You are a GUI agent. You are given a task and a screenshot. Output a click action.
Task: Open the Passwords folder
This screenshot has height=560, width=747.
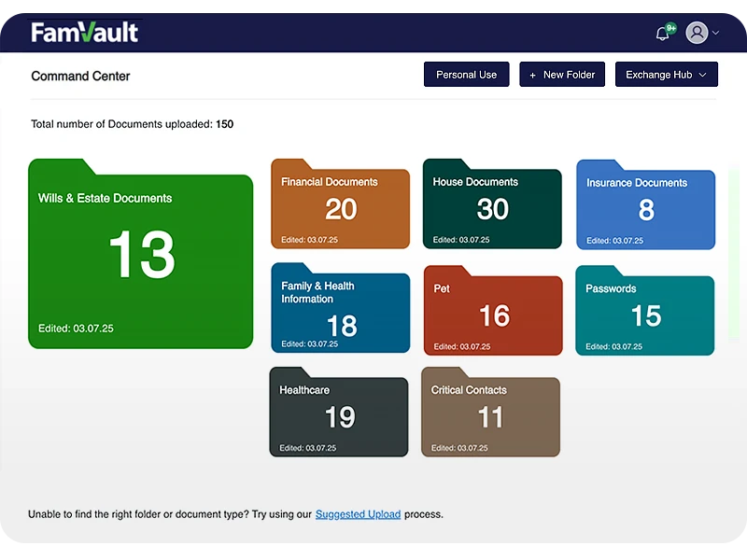tap(645, 315)
